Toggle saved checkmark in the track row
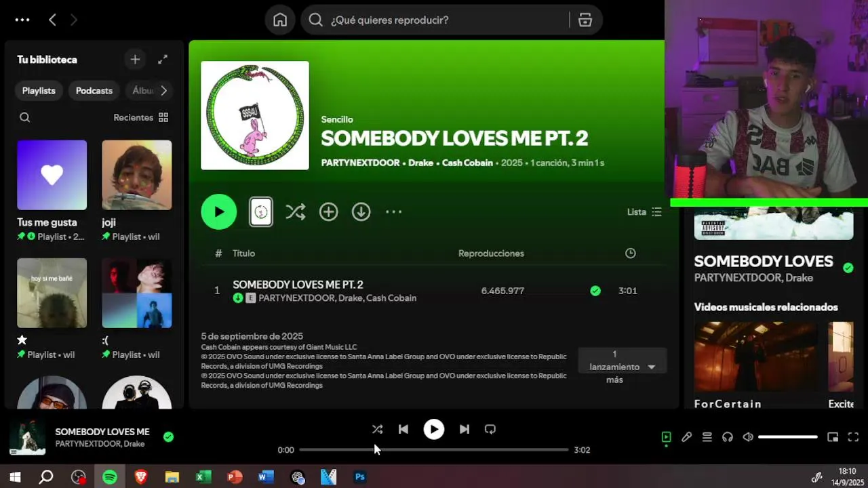This screenshot has width=868, height=488. tap(595, 291)
